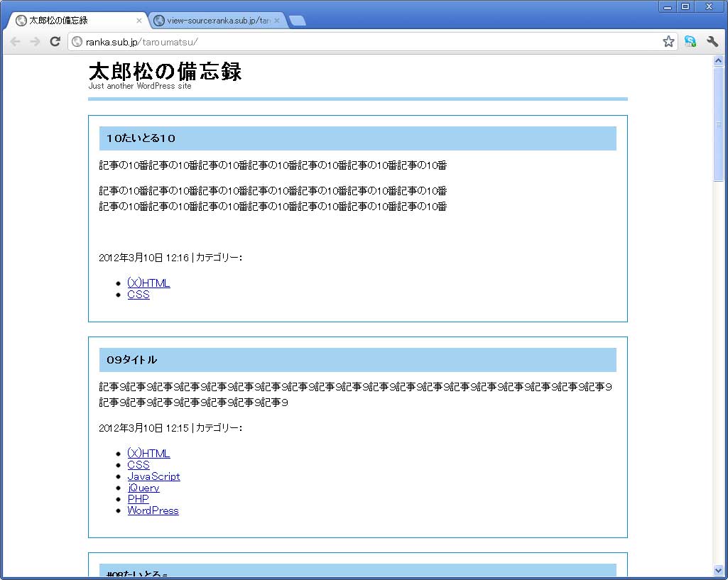Click the browser forward arrow
Screen dimensions: 728x580
point(35,42)
